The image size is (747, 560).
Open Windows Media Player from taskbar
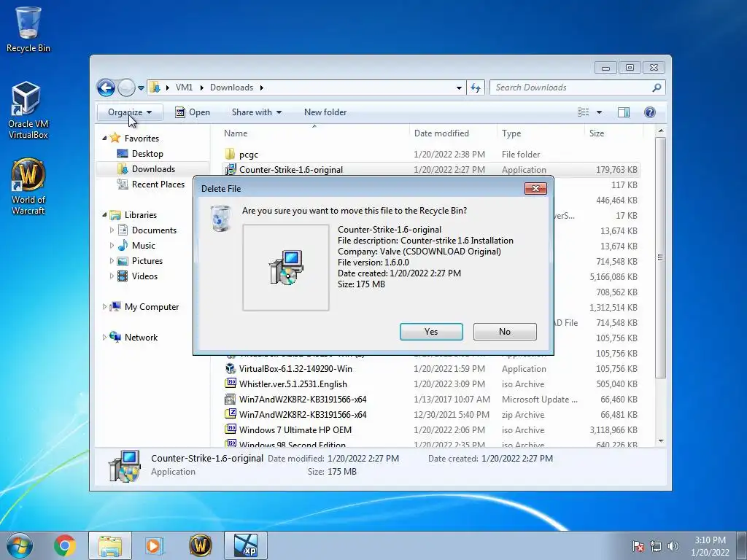tap(154, 545)
